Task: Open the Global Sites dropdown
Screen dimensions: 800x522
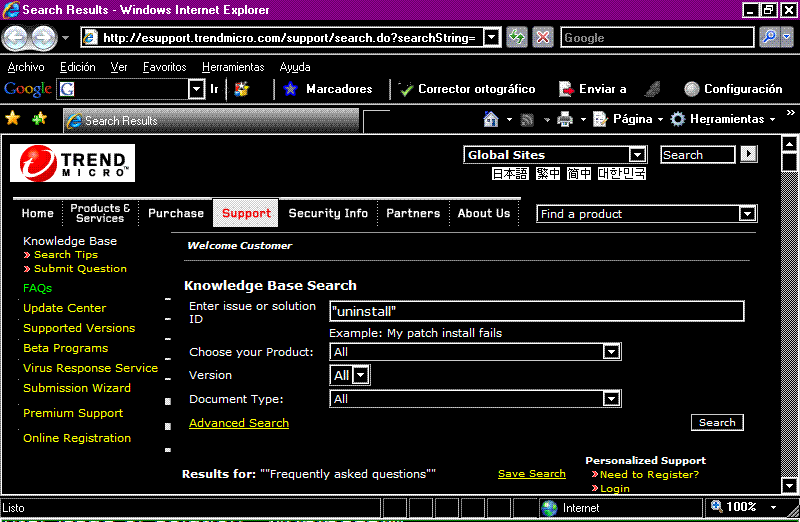Action: pyautogui.click(x=637, y=154)
